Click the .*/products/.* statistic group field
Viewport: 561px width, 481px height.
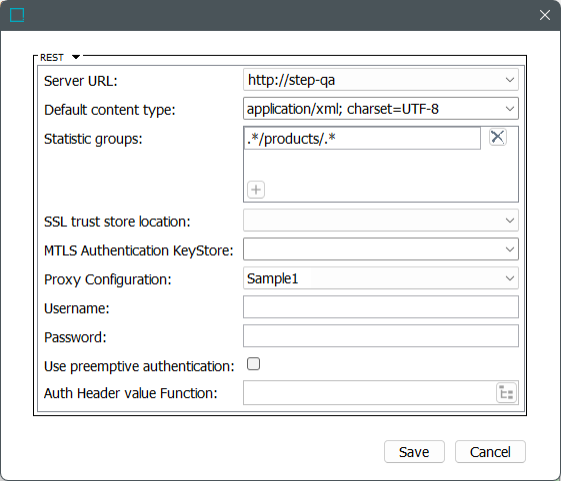[362, 139]
